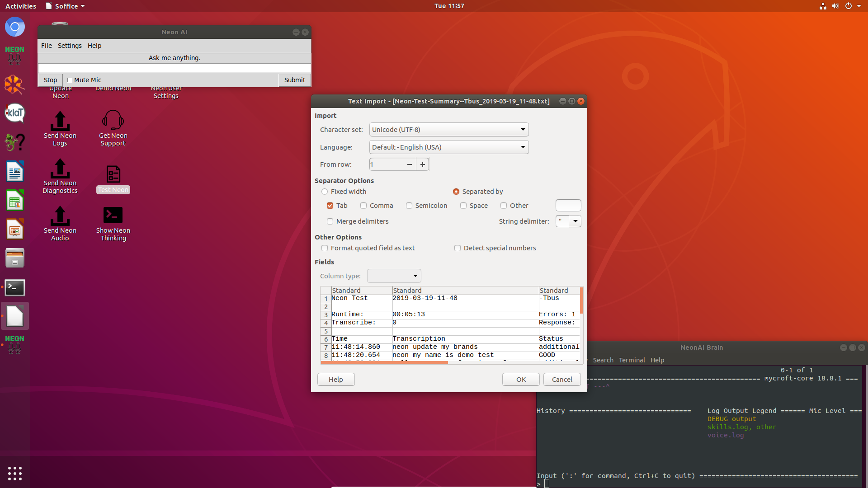The width and height of the screenshot is (868, 488).
Task: Launch LibreOffice Impress from the dock
Action: (15, 229)
